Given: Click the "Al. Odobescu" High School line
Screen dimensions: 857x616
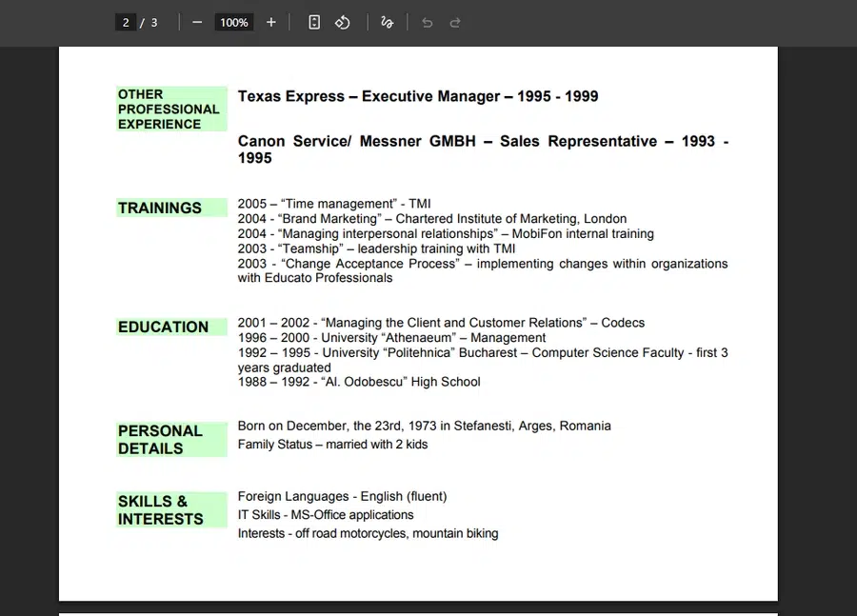Looking at the screenshot, I should click(x=359, y=382).
